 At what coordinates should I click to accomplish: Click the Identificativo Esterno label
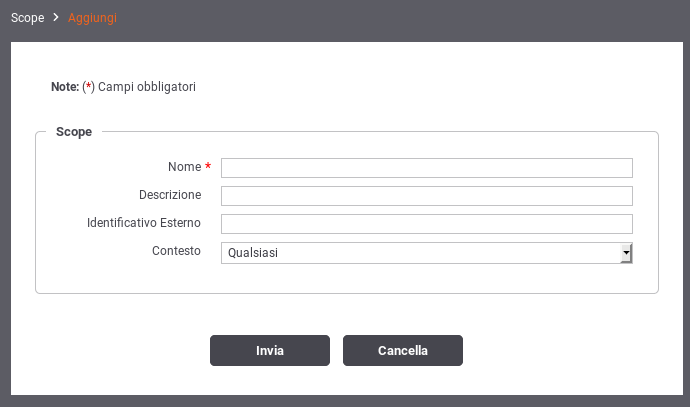coord(144,223)
